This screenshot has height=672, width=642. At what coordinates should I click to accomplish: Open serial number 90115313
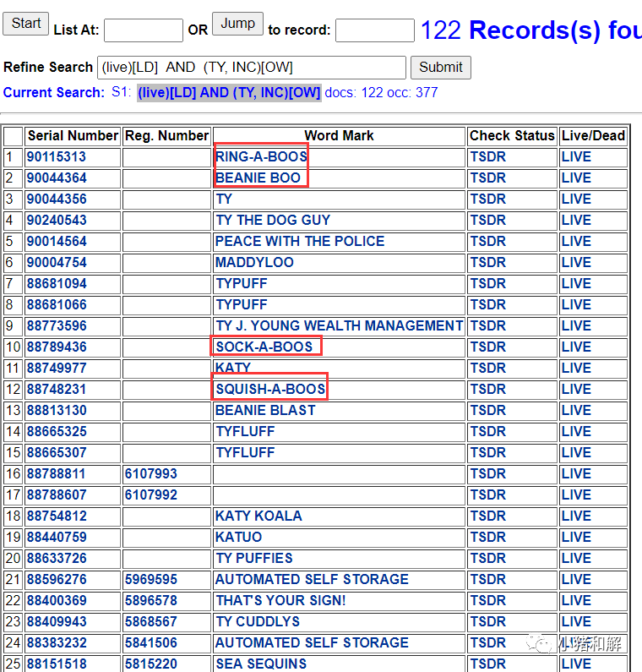tap(57, 157)
